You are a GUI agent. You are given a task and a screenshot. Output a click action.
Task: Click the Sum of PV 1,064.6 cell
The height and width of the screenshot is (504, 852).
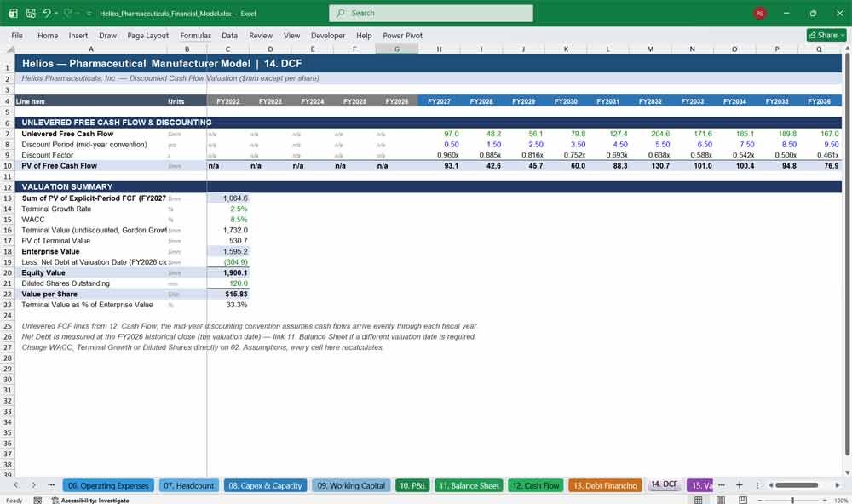(x=227, y=198)
